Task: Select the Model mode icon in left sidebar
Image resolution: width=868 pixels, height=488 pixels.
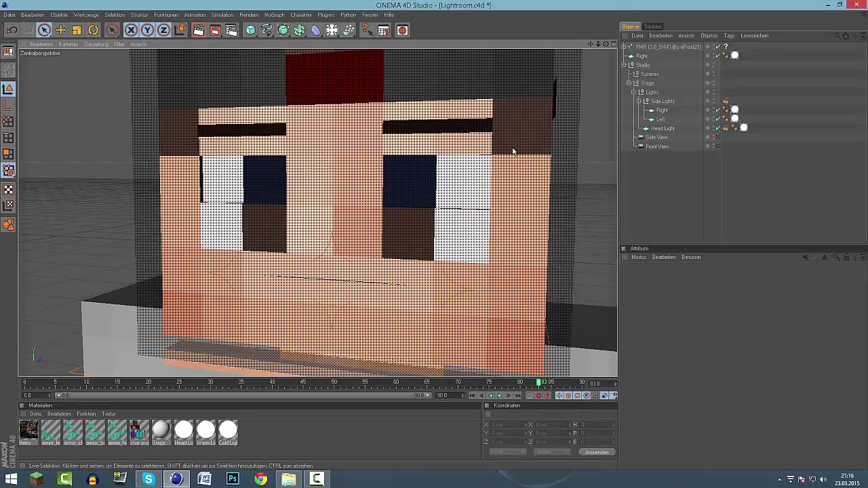Action: click(8, 89)
